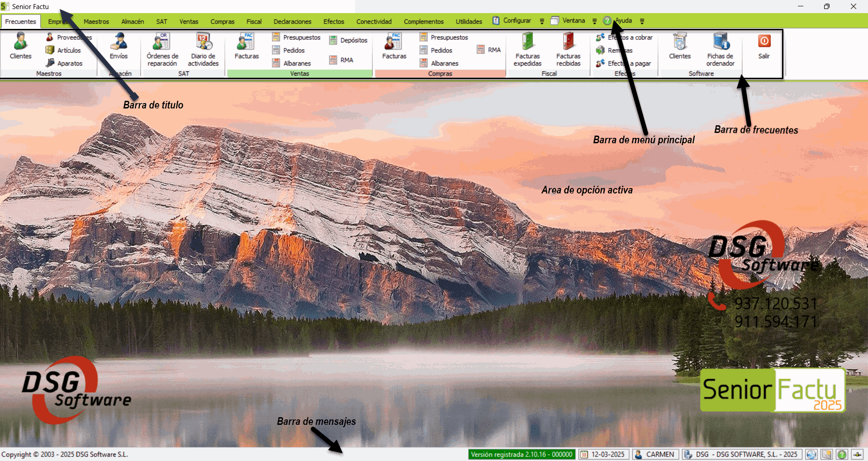Open Facturas expedidas
Image resolution: width=868 pixels, height=461 pixels.
click(527, 50)
